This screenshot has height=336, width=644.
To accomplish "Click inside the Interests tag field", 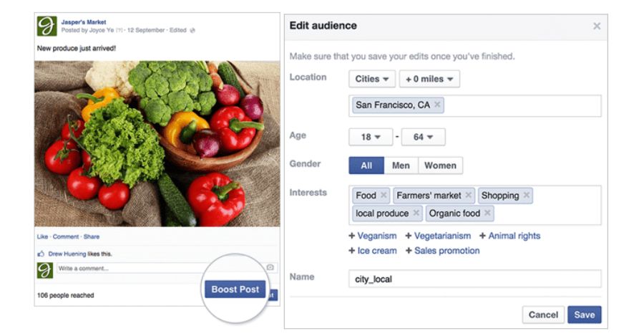I will coord(475,205).
